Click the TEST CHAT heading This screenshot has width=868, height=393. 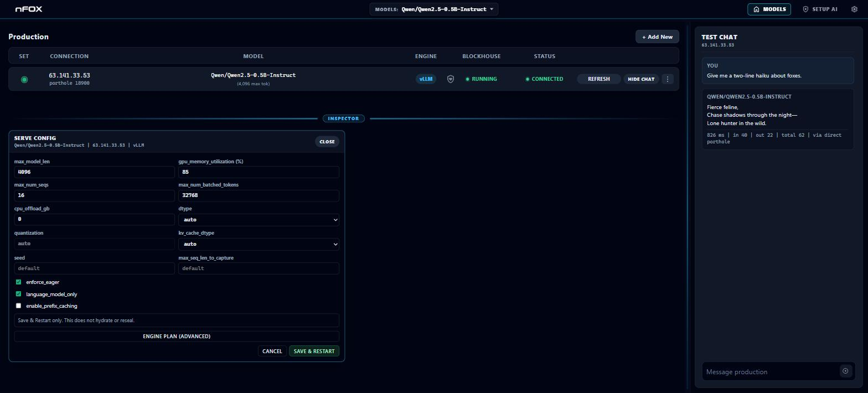point(719,37)
